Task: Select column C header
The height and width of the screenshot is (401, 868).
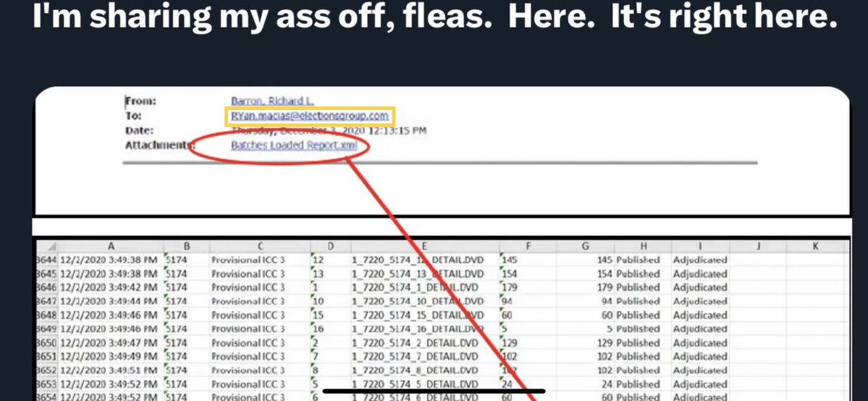Action: [259, 246]
